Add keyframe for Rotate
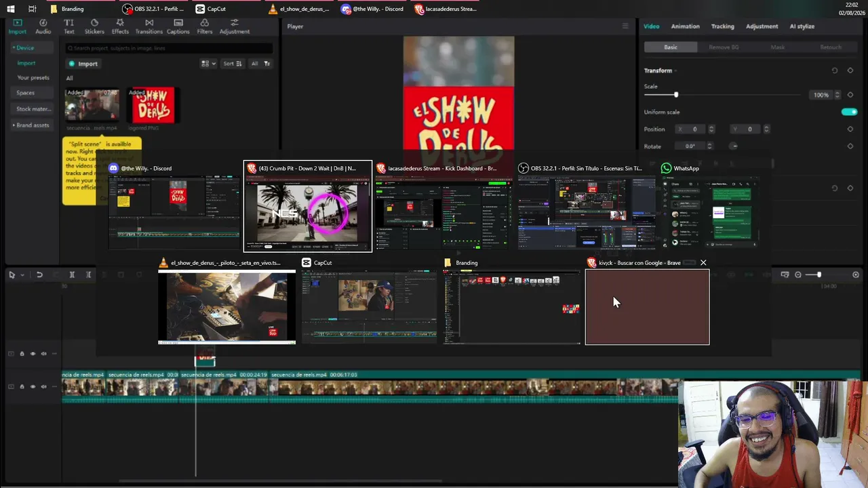The image size is (868, 488). [850, 146]
